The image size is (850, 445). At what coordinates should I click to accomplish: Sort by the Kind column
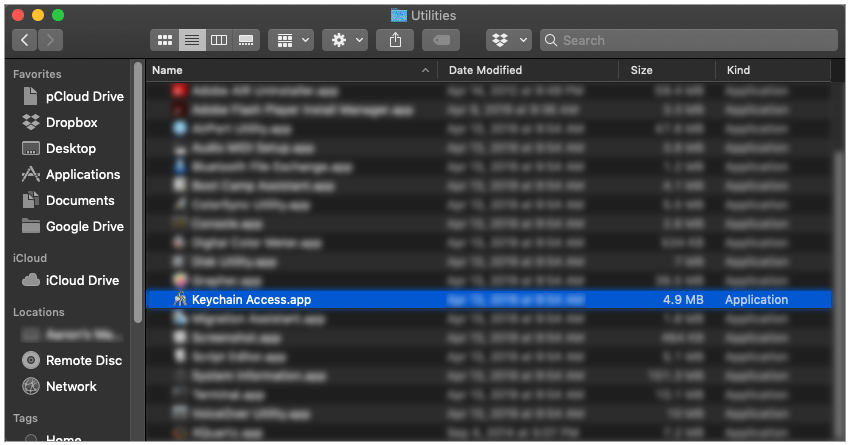pos(738,70)
